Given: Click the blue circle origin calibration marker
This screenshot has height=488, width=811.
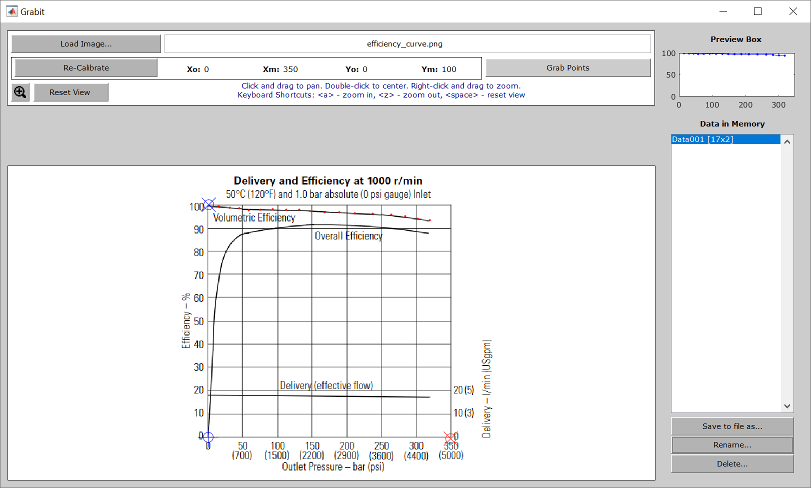Looking at the screenshot, I should tap(207, 437).
